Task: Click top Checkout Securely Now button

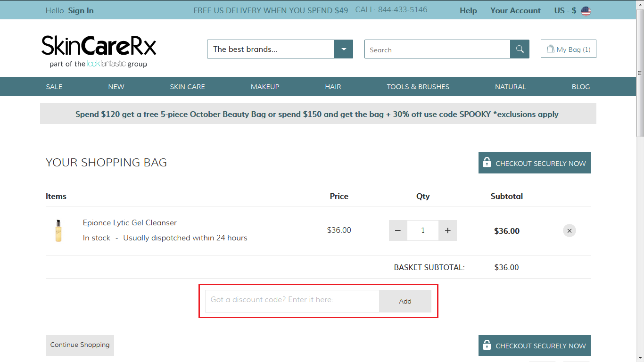Action: 535,163
